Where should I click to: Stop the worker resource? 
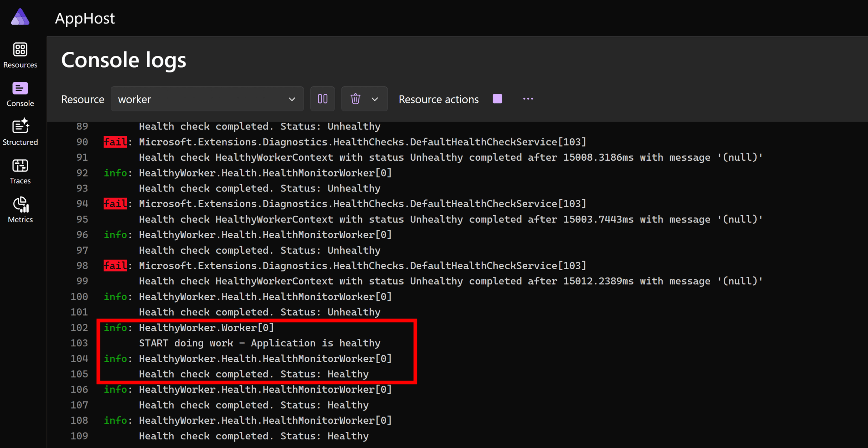pyautogui.click(x=497, y=99)
